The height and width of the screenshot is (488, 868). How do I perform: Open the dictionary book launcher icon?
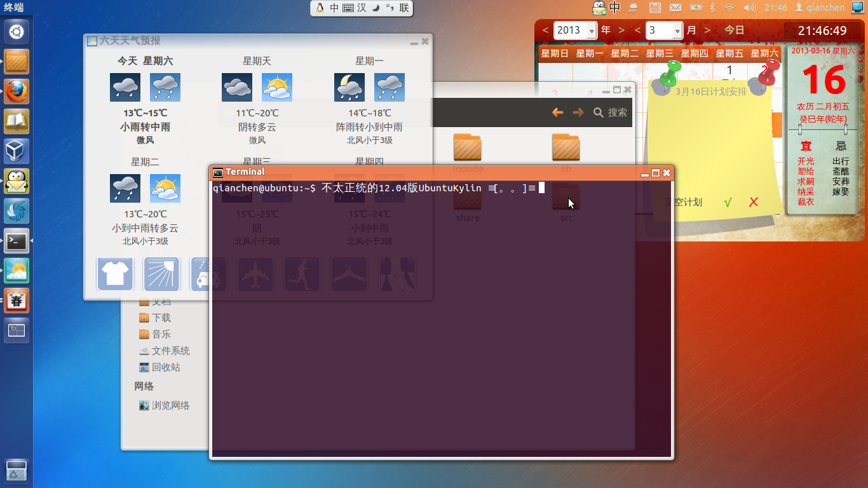17,121
